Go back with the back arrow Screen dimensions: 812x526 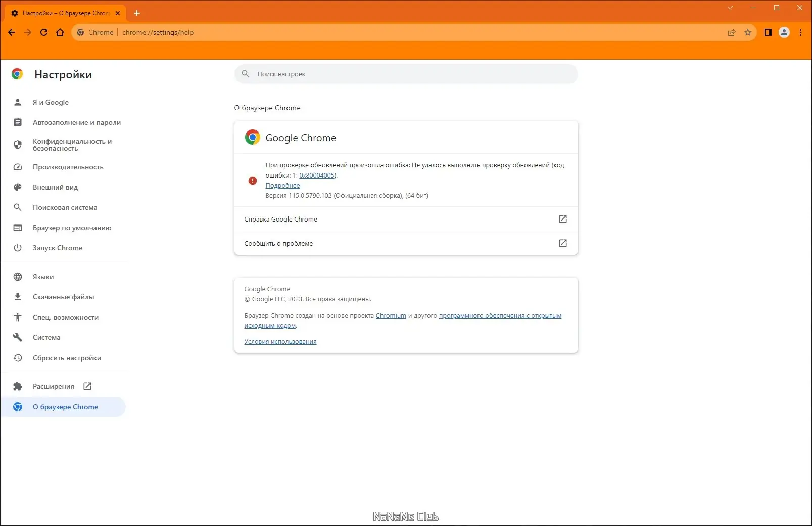[12, 32]
